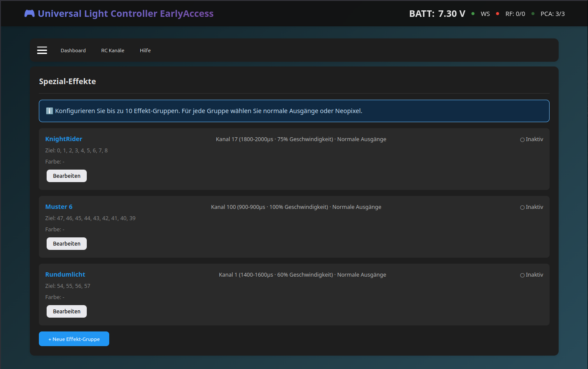This screenshot has width=588, height=369.
Task: Click the red RF status dot
Action: point(497,14)
